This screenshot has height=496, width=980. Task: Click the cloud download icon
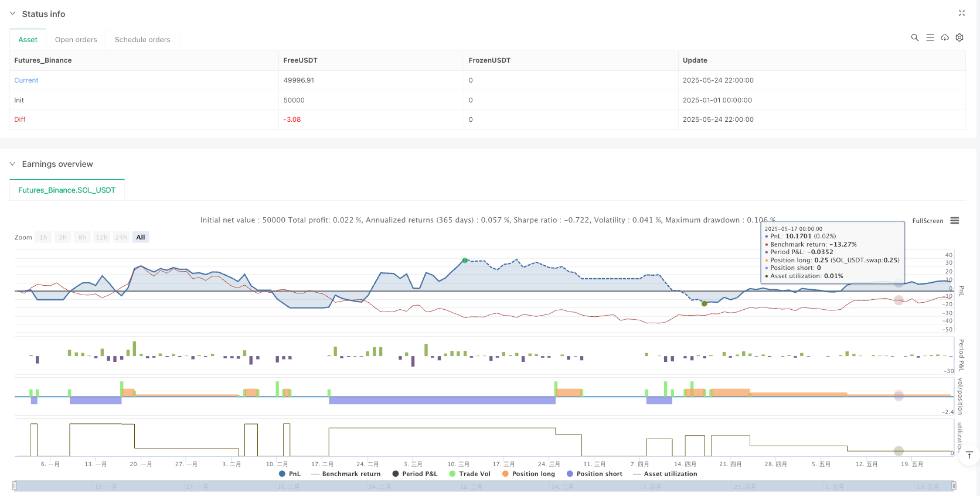tap(945, 37)
